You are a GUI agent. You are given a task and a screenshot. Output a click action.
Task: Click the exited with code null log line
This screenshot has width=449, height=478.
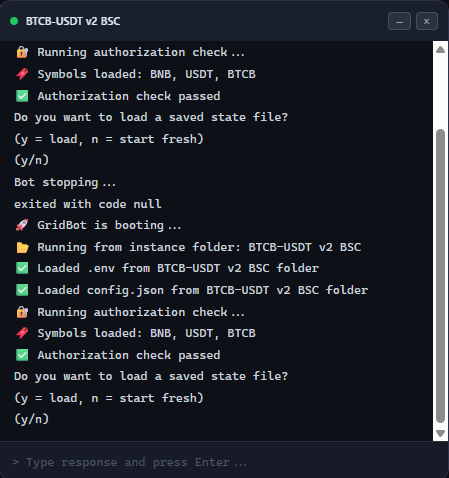click(x=88, y=204)
